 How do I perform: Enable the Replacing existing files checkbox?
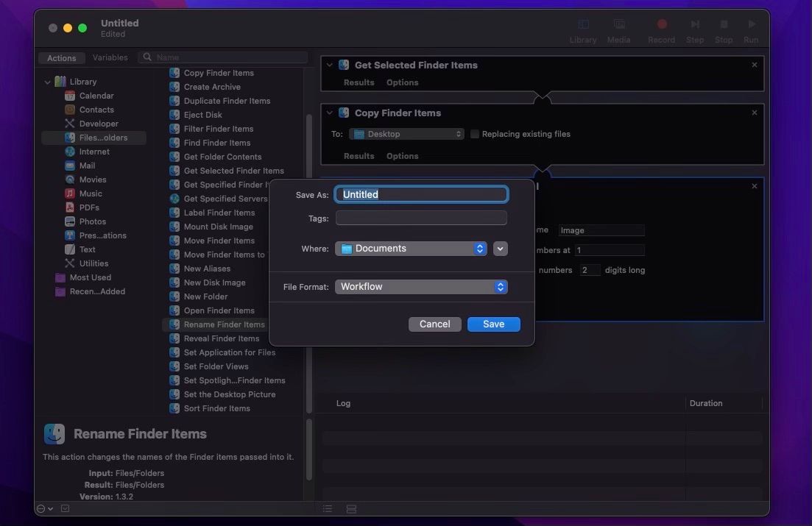(475, 134)
